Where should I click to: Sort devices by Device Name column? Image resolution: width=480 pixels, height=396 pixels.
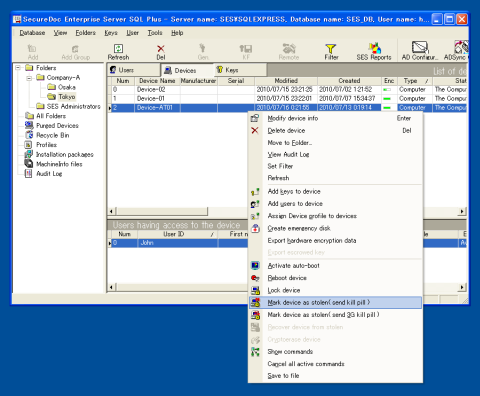click(157, 81)
